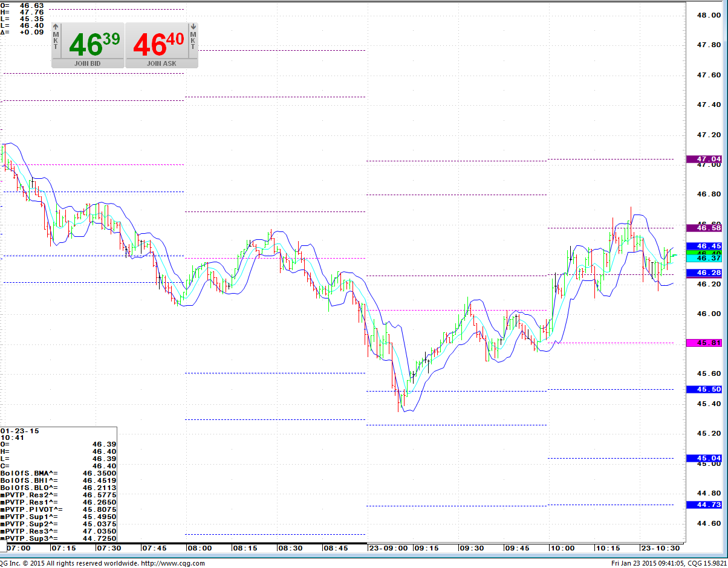Viewport: 728px width, 568px height.
Task: Click the mPVTP.PIVOT^= 45.8075 row
Action: pyautogui.click(x=59, y=509)
